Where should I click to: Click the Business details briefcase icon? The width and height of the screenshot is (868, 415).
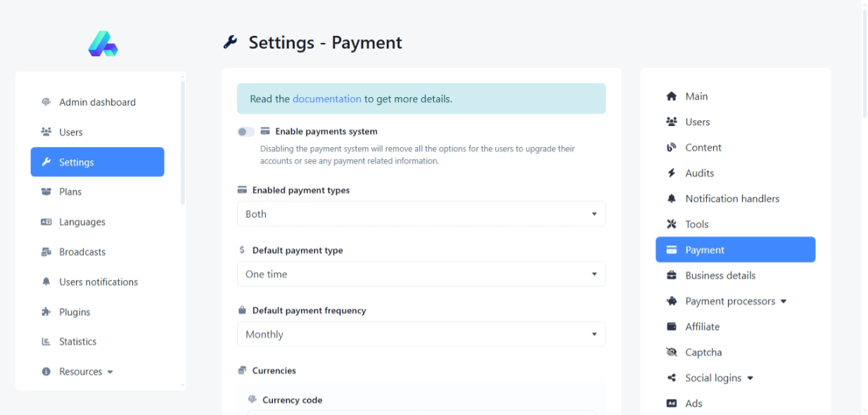coord(671,276)
